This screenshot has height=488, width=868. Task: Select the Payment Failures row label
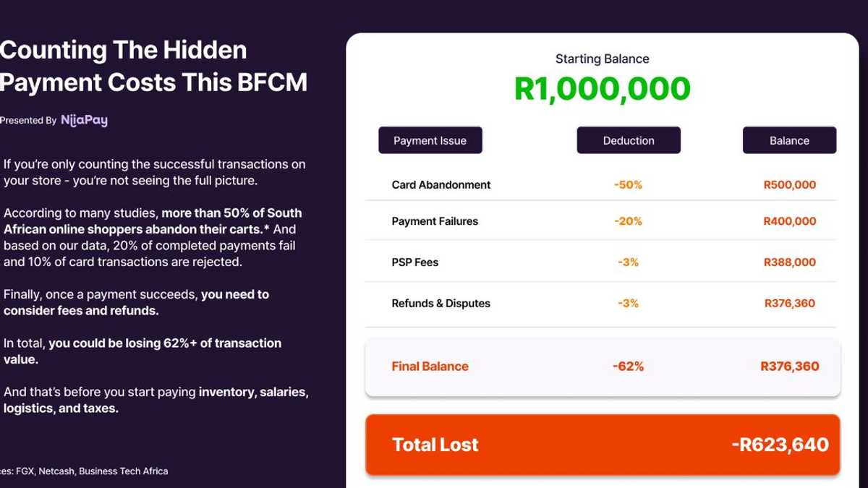click(435, 221)
